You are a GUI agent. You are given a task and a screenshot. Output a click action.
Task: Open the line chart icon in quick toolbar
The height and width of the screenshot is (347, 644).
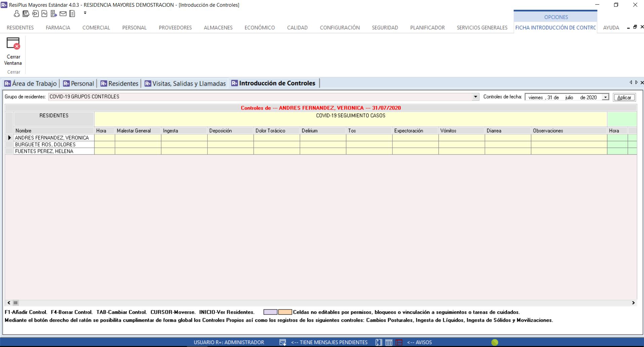click(44, 13)
